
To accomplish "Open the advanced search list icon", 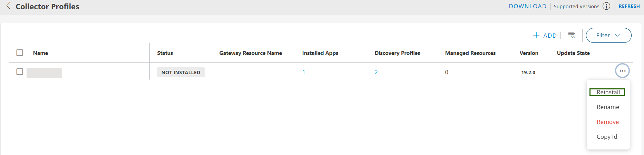I will coord(572,35).
